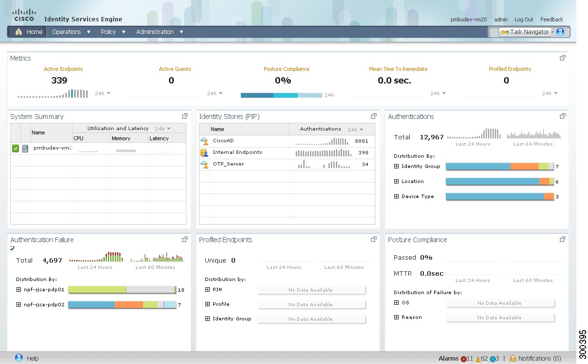Screen dimensions: 588x364
Task: Expand Reason under Posture Compliance
Action: 396,317
